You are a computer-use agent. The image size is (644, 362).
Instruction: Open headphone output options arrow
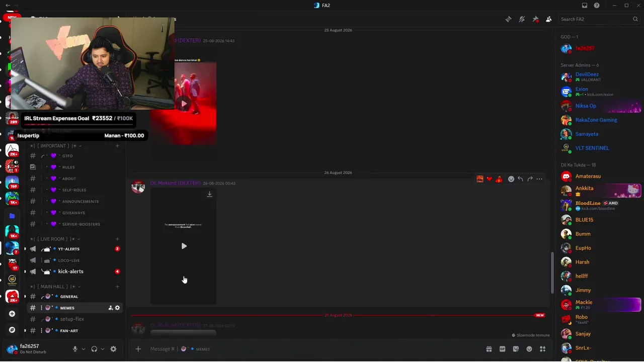tap(103, 349)
